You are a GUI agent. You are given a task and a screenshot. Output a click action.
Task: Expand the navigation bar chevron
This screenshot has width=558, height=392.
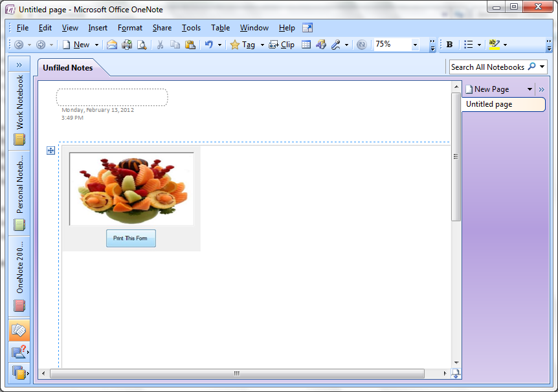coord(19,65)
